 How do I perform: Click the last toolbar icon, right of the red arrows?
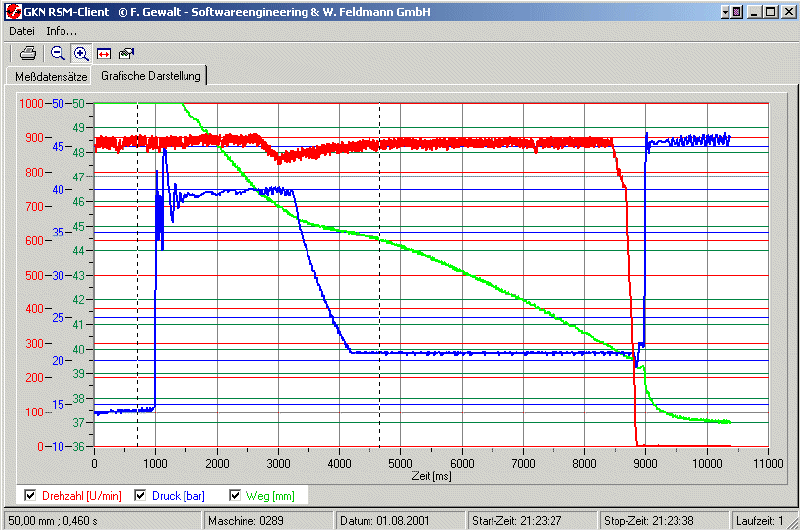coord(126,53)
